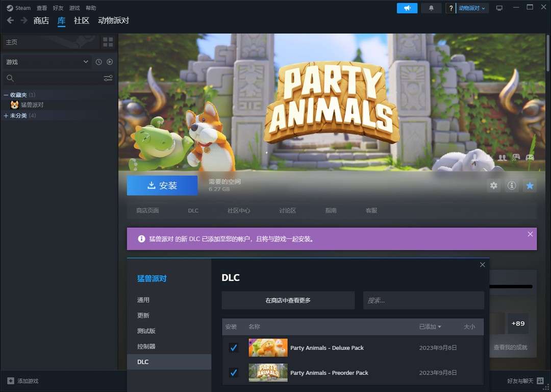Expand the 未分类 category
Viewport: 551px width, 392px height.
[6, 116]
